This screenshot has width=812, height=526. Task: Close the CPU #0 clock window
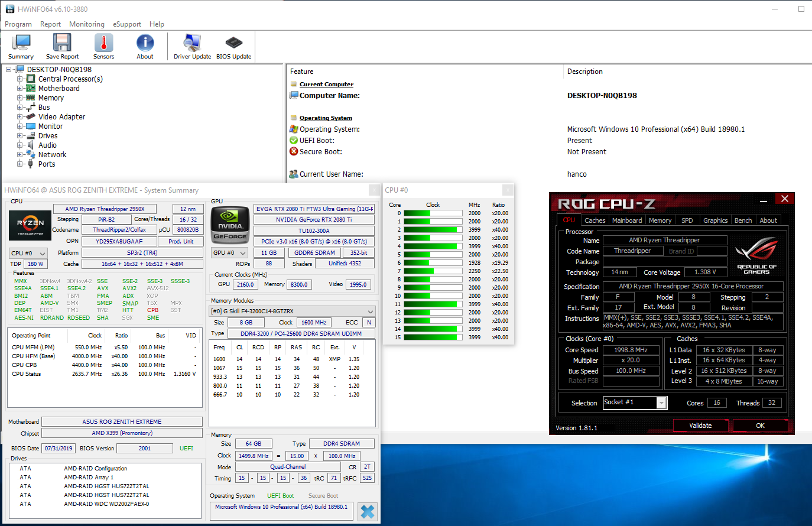(x=508, y=190)
